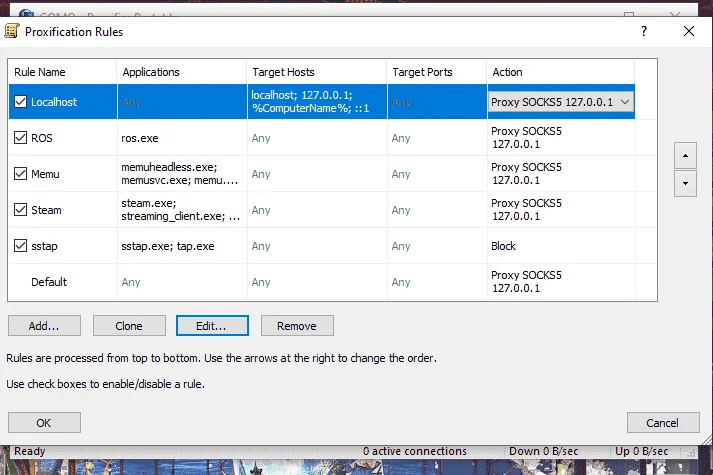
Task: Click the localhost; 127.0.0.1 target hosts cell
Action: [317, 101]
